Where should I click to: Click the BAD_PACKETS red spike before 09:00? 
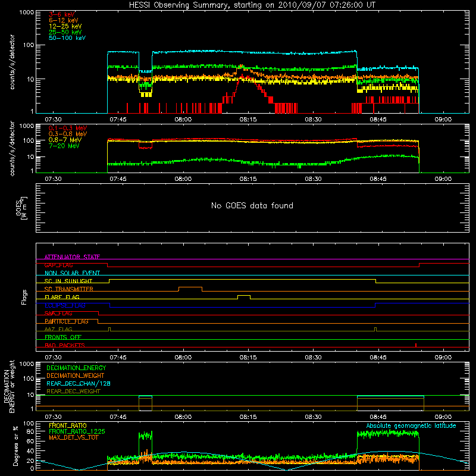(x=415, y=345)
